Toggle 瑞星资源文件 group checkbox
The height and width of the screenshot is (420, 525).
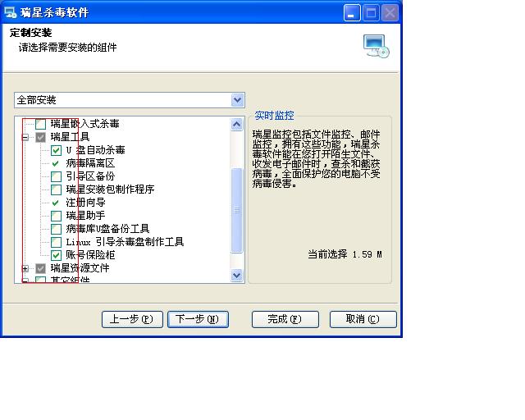tap(40, 268)
